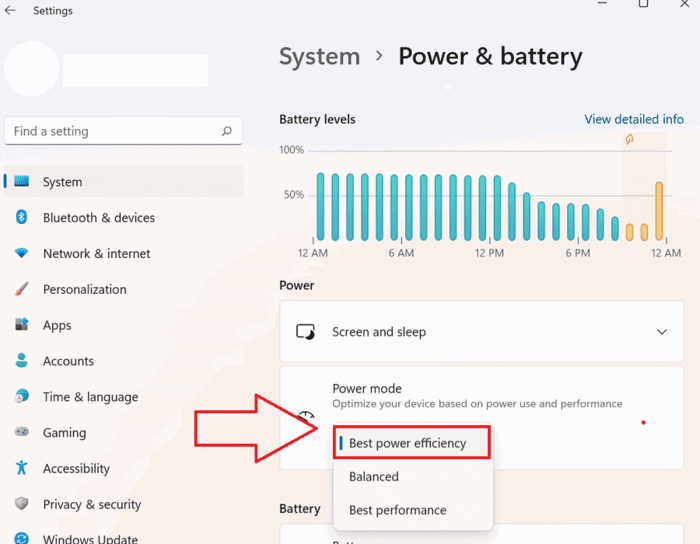Click the Power & battery page title
This screenshot has width=700, height=544.
[490, 57]
